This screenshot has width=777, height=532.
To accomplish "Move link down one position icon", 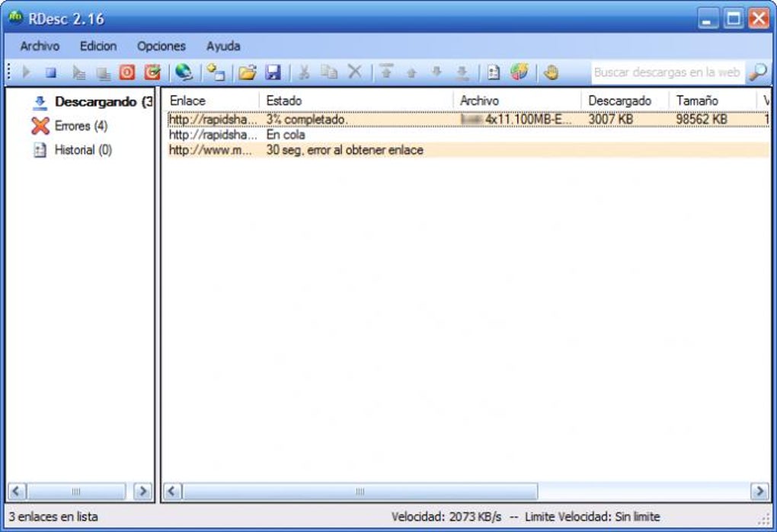I will coord(436,72).
